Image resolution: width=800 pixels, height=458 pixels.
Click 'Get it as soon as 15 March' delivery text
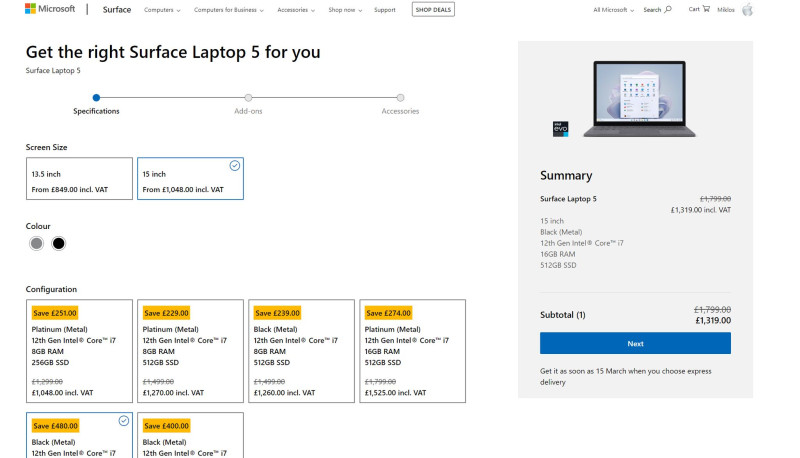[x=626, y=376]
